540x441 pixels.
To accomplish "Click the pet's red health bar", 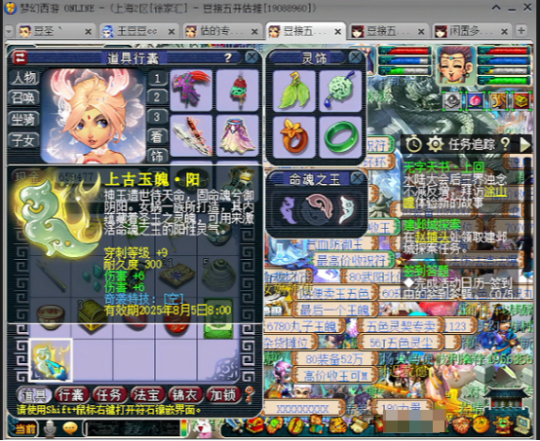I will [405, 51].
